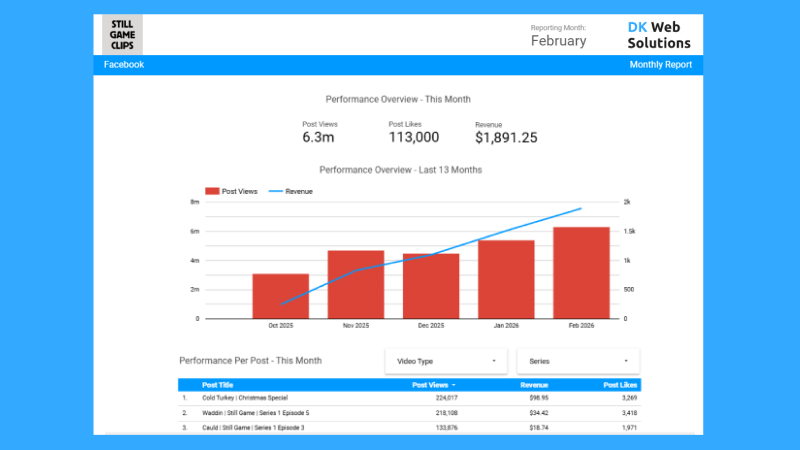Sort table by Post Views column
The height and width of the screenshot is (450, 800).
pos(434,385)
